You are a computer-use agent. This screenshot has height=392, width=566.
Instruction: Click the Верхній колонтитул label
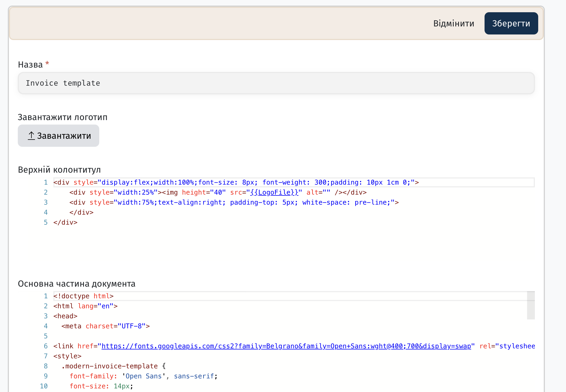(x=59, y=170)
